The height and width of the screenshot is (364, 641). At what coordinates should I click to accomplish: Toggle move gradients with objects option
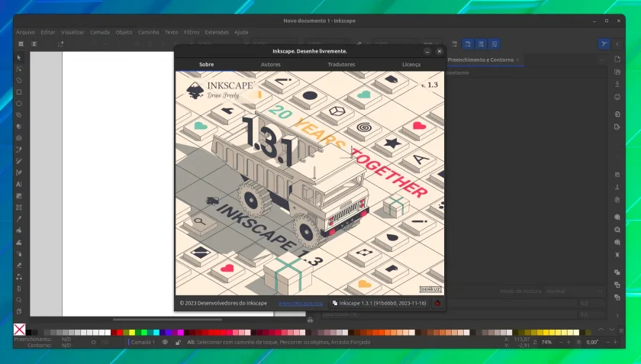(x=481, y=43)
